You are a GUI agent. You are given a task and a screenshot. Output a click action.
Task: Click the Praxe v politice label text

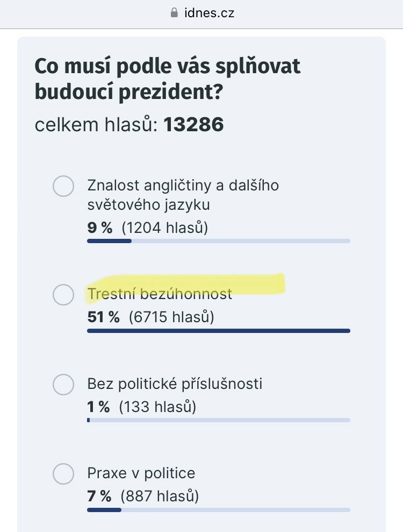tap(141, 473)
